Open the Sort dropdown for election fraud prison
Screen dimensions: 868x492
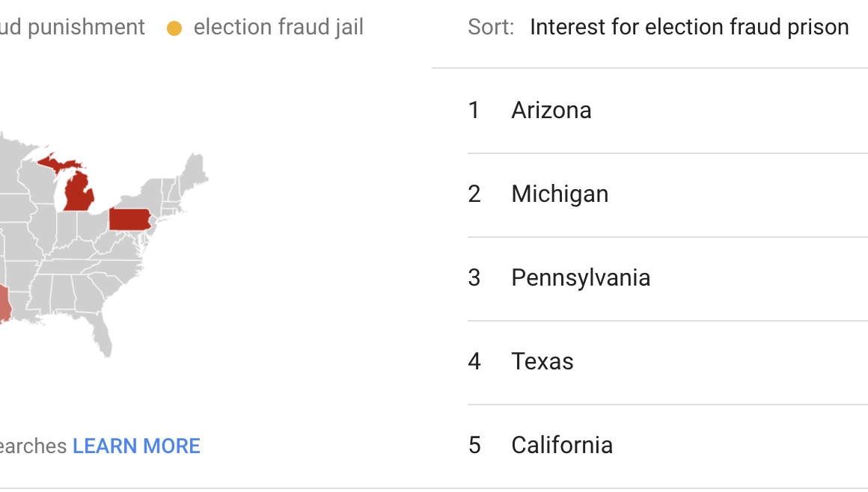tap(688, 28)
